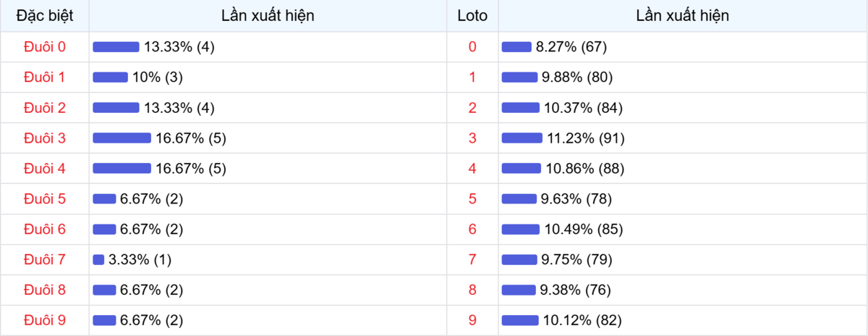868x336 pixels.
Task: Click the shortest bar for Đuôi 7
Action: coord(98,259)
